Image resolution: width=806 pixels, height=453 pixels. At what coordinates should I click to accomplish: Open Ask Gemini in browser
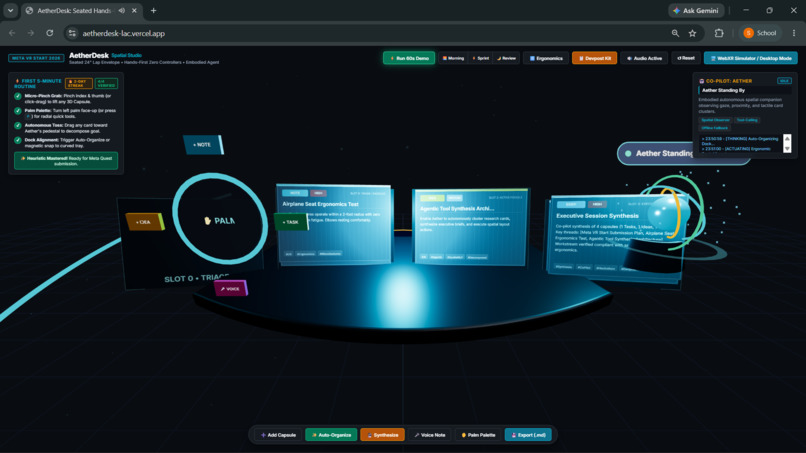(697, 10)
